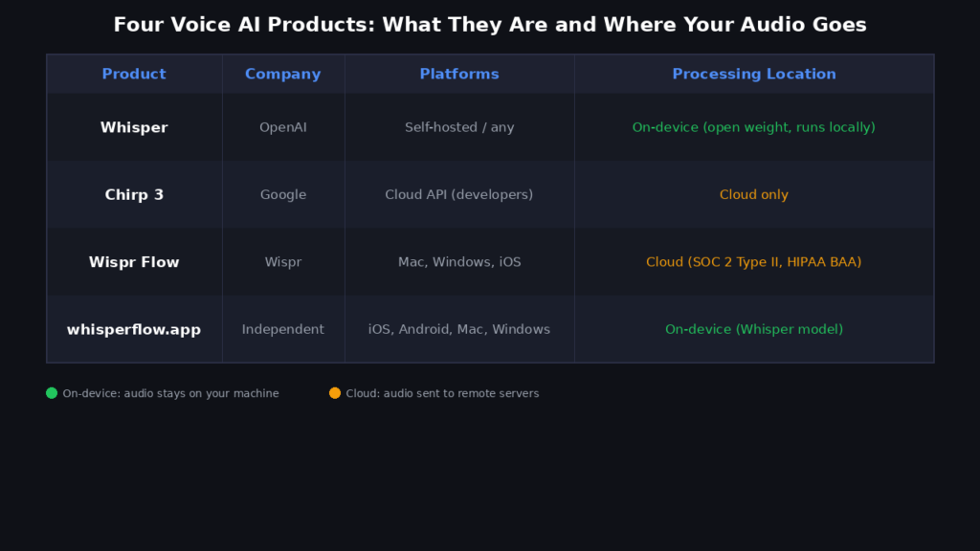Click the infographic title about Four Voice AI Products
Screen dimensions: 980x551
[x=490, y=25]
